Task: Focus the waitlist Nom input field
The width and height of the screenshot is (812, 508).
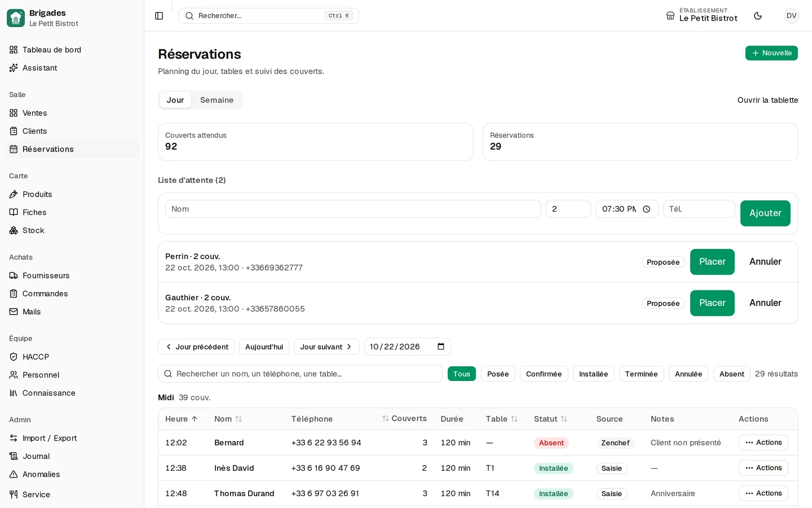Action: pyautogui.click(x=353, y=209)
